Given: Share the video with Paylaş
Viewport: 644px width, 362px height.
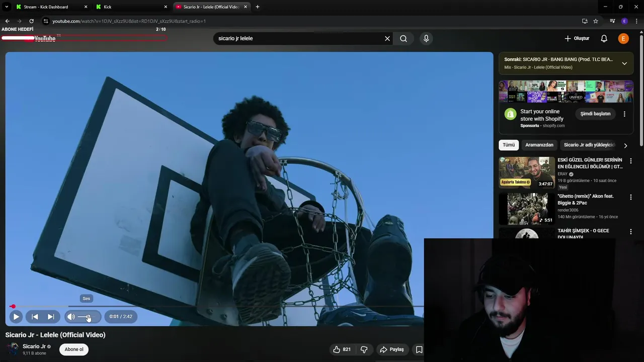Looking at the screenshot, I should (x=392, y=349).
